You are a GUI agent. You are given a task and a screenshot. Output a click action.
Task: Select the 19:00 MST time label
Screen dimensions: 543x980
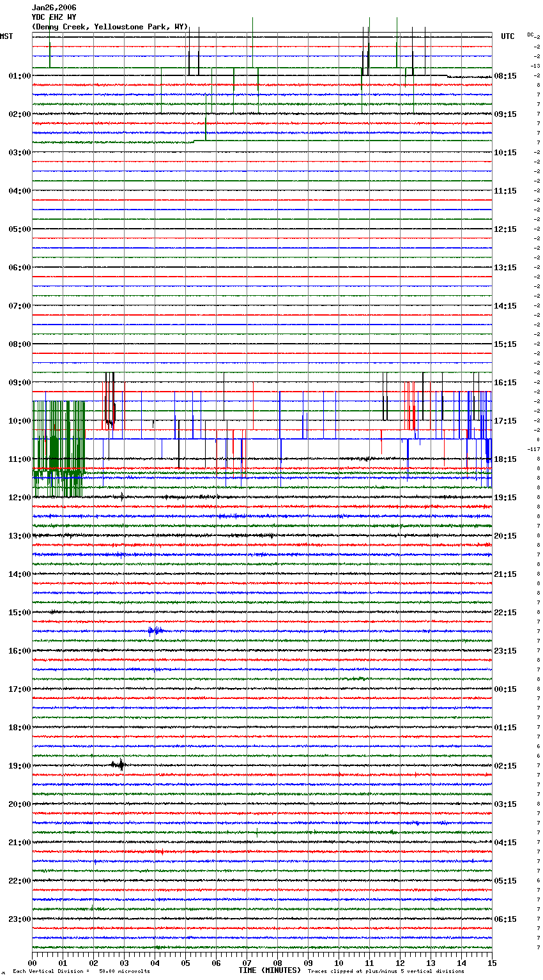(19, 766)
